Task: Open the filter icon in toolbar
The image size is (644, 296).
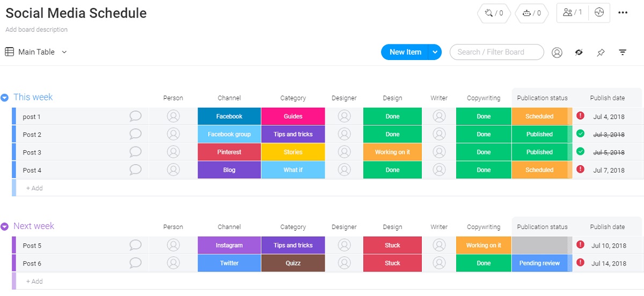Action: tap(623, 53)
